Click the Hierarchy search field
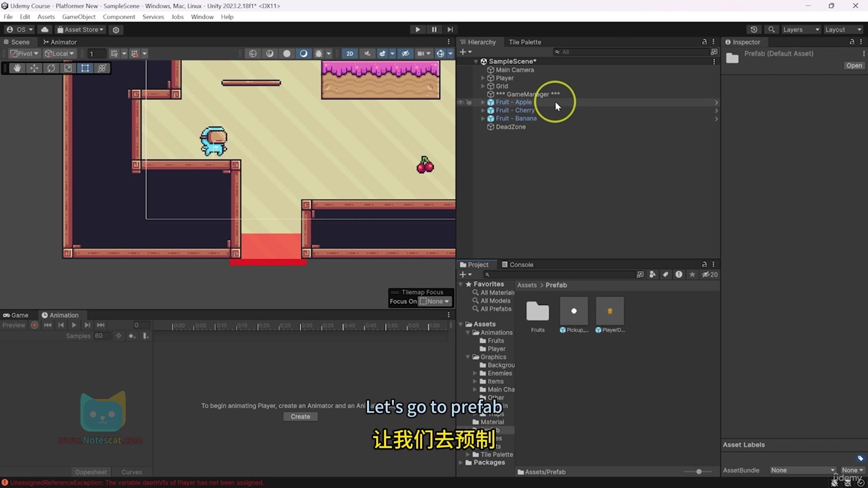The height and width of the screenshot is (488, 868). 631,52
